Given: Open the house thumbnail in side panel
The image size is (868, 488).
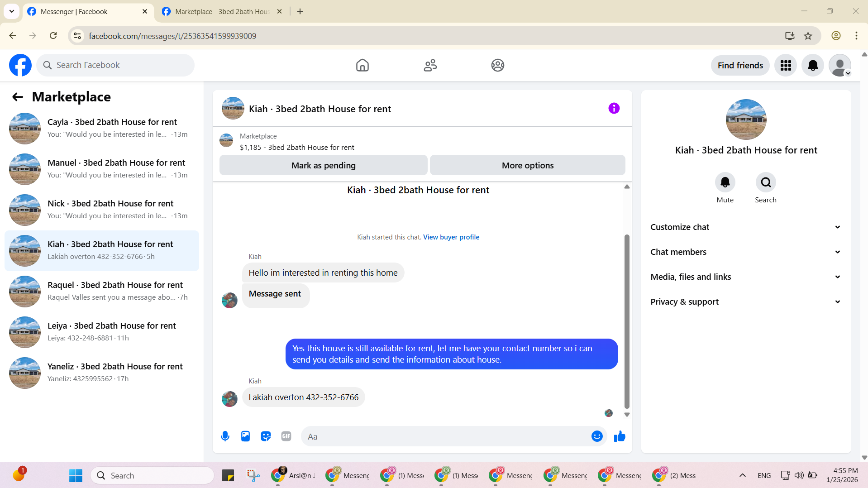Looking at the screenshot, I should click(x=746, y=120).
